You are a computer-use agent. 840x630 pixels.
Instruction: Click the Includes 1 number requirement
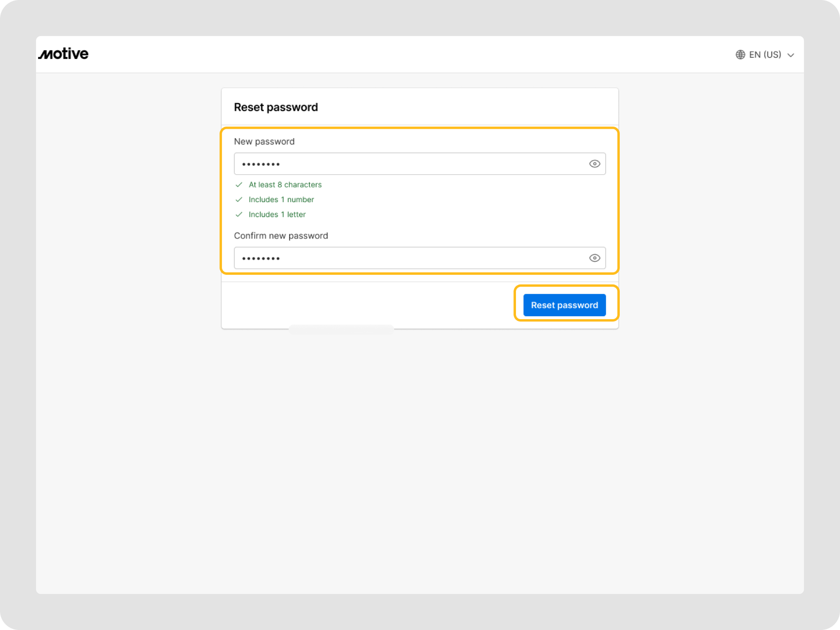point(281,199)
